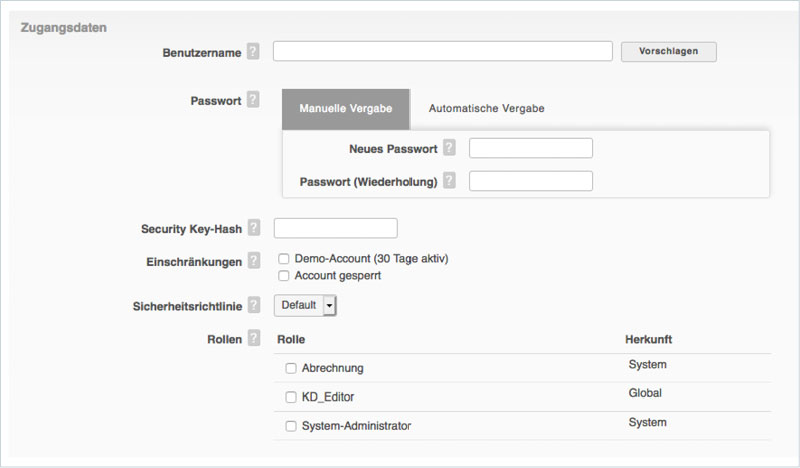Open help icon beside Einschränkungen
The height and width of the screenshot is (468, 800).
253,261
